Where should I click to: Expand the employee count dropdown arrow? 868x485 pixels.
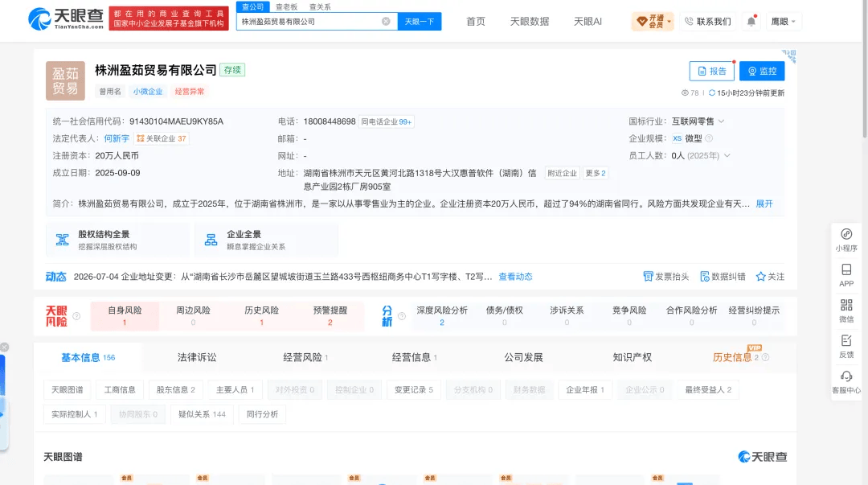727,156
